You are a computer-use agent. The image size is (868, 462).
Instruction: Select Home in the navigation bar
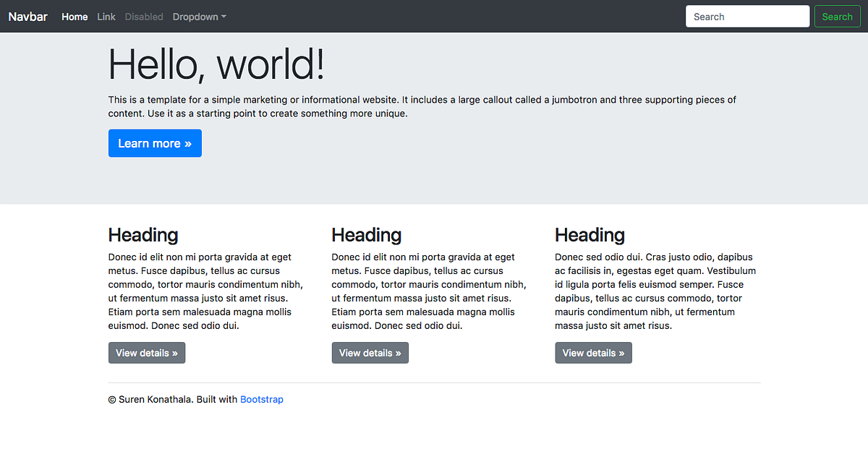click(75, 16)
